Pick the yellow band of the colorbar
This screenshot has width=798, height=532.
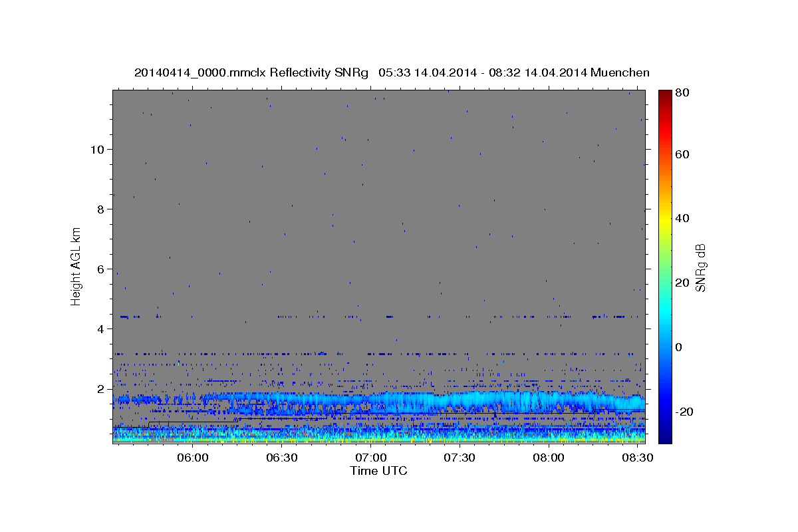click(665, 218)
